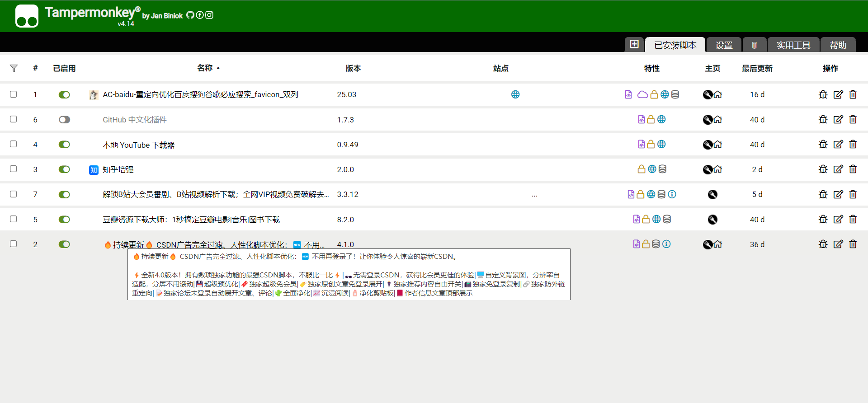868x403 pixels.
Task: Click 'by Jan Biniok' author text
Action: point(162,16)
